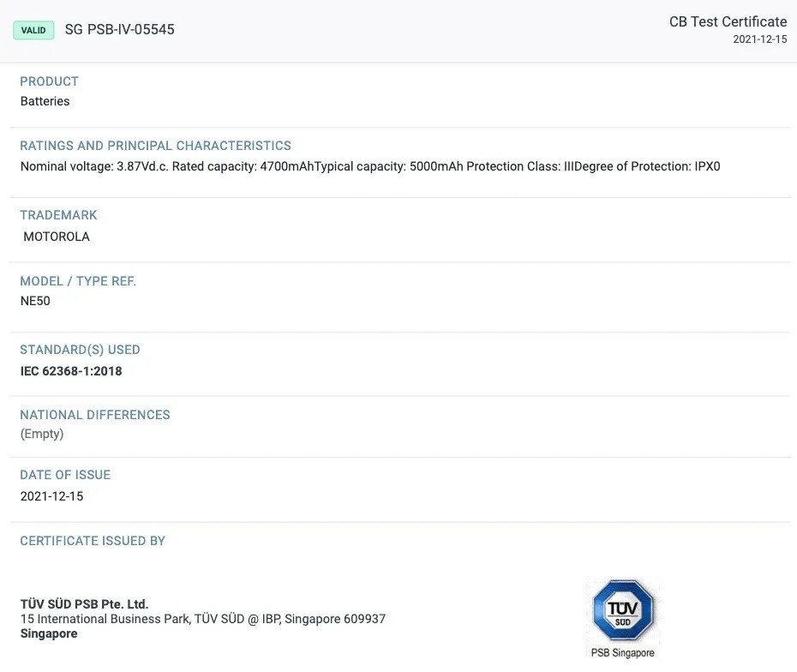797x672 pixels.
Task: Select the (Empty) national differences value
Action: click(42, 434)
